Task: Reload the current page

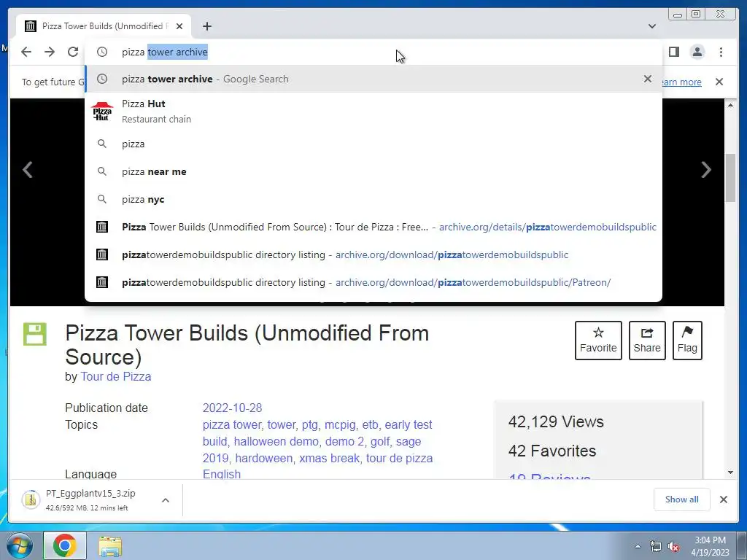Action: [73, 52]
